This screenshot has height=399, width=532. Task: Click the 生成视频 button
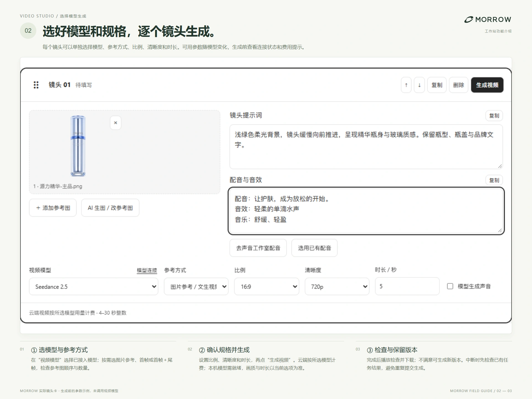487,85
